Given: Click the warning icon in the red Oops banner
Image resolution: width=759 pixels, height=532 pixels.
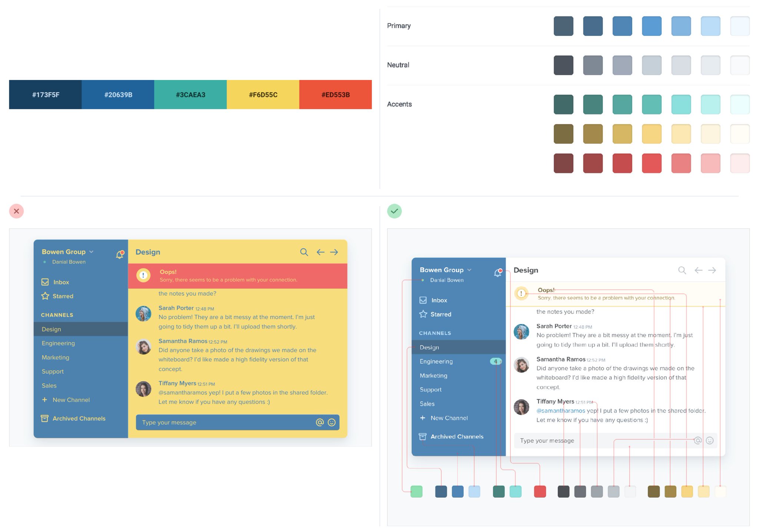Looking at the screenshot, I should click(143, 275).
